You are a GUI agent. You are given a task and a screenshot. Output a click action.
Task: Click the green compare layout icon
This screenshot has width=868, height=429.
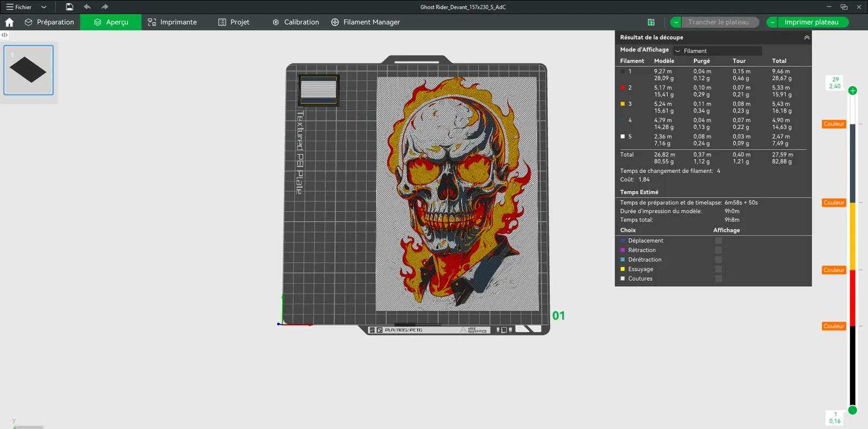(651, 22)
